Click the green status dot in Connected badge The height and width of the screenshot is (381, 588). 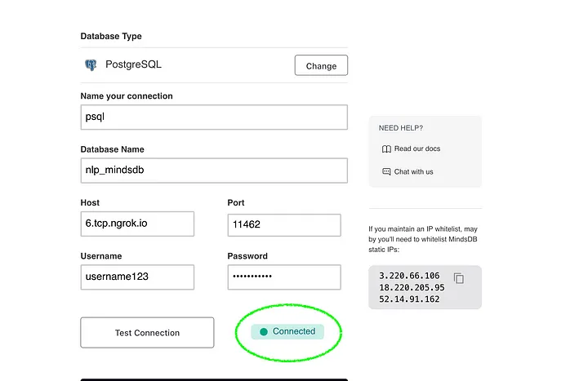[x=264, y=332]
